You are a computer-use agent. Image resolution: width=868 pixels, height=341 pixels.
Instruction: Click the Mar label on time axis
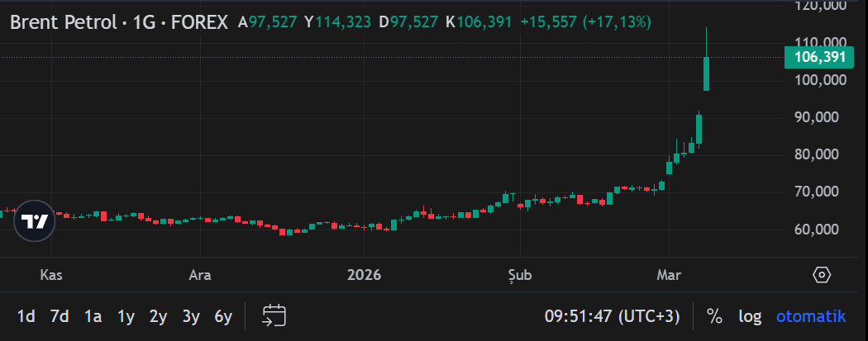click(x=666, y=275)
